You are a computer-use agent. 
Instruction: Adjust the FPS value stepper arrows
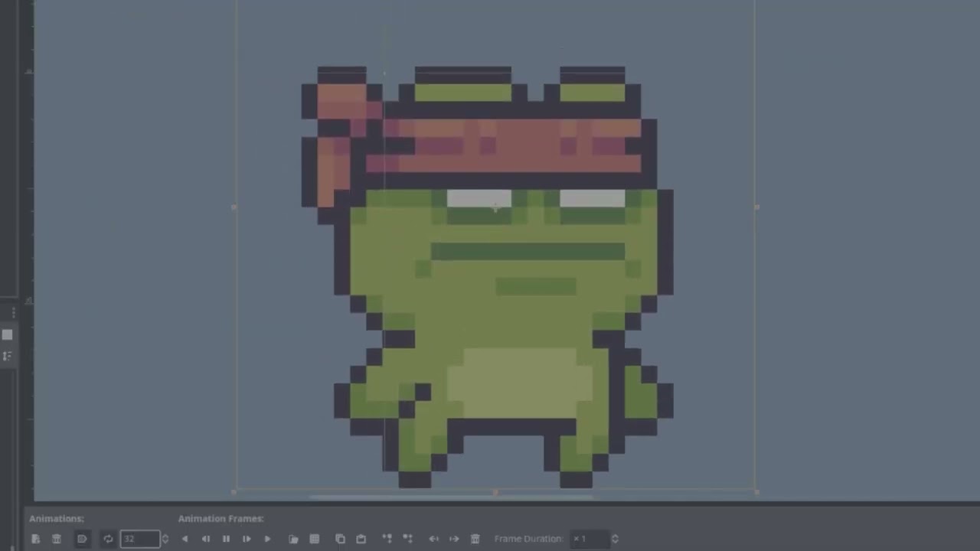click(x=165, y=539)
